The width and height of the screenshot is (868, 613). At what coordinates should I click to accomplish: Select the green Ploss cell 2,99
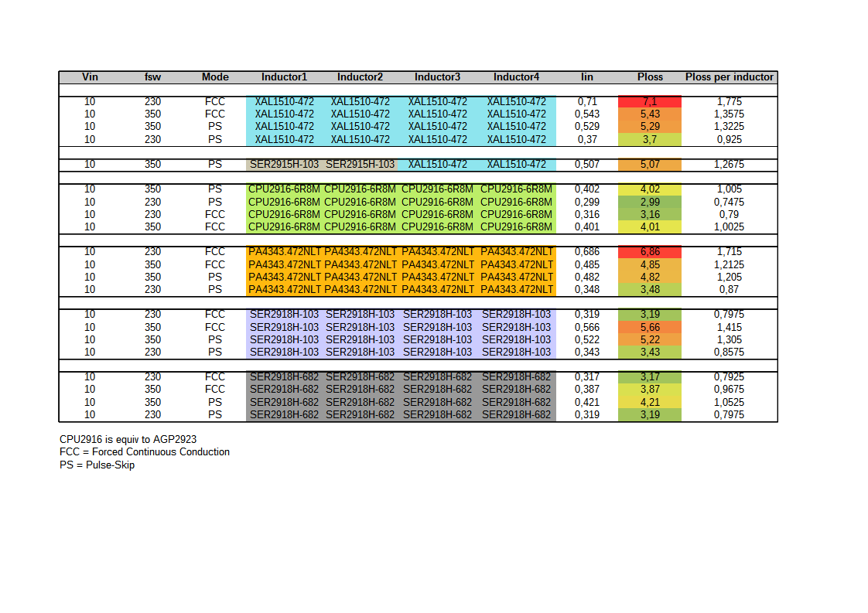coord(650,202)
